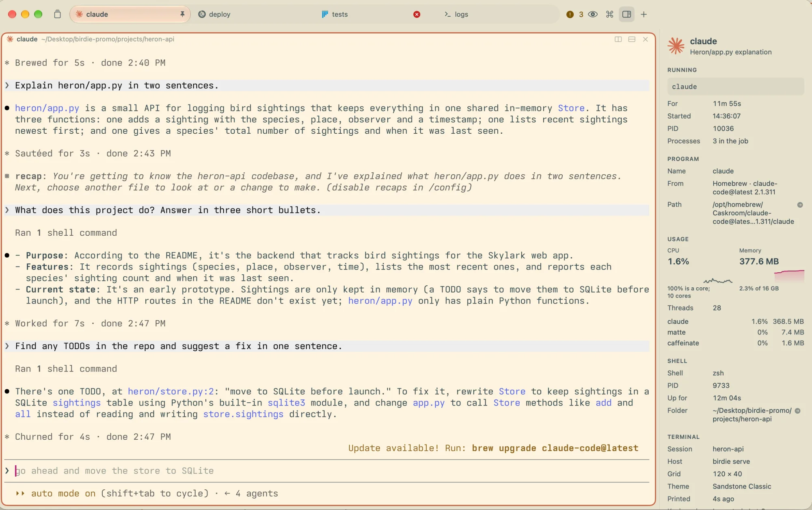Open the command palette icon
The image size is (812, 510).
[609, 14]
